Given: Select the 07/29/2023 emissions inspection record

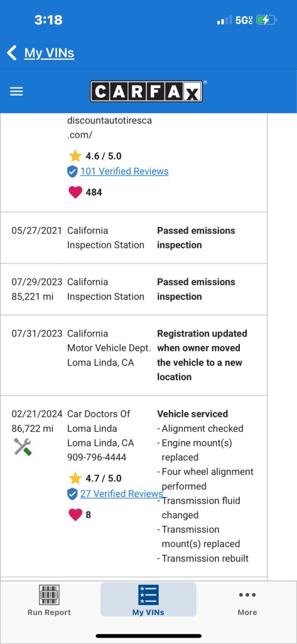Looking at the screenshot, I should [x=133, y=289].
